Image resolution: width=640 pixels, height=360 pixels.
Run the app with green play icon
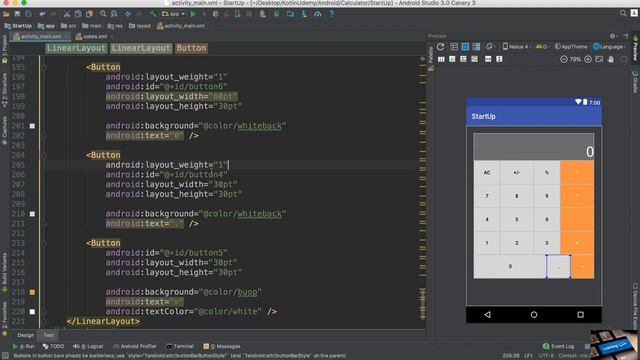click(193, 14)
